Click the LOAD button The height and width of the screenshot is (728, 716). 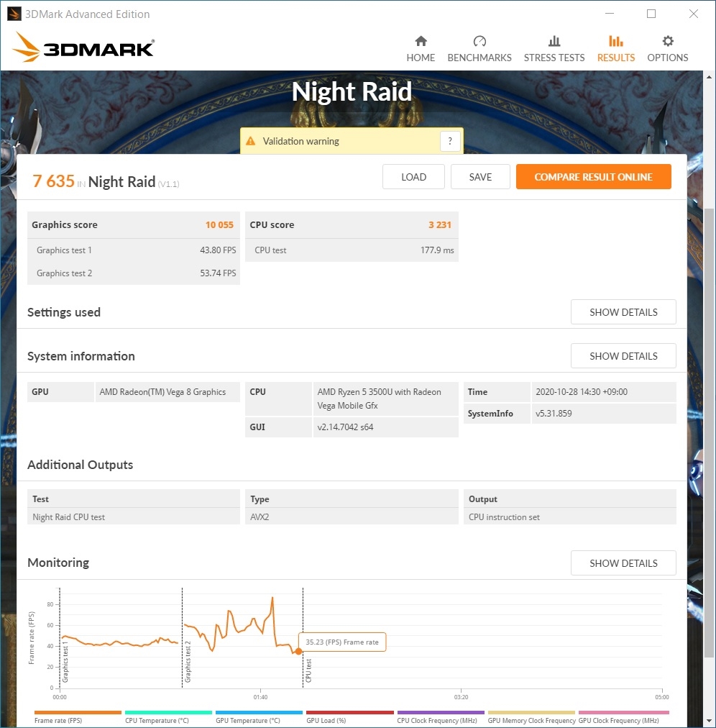pyautogui.click(x=413, y=177)
